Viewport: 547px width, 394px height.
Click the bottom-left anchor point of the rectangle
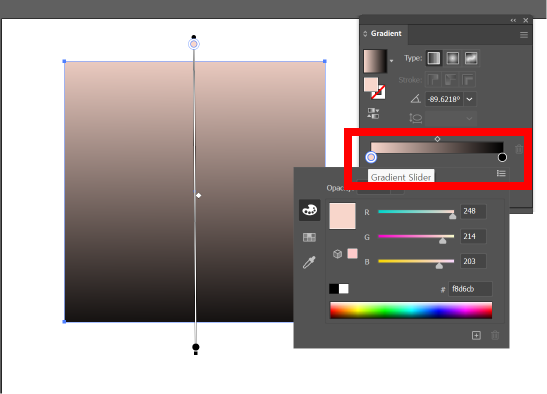point(64,321)
